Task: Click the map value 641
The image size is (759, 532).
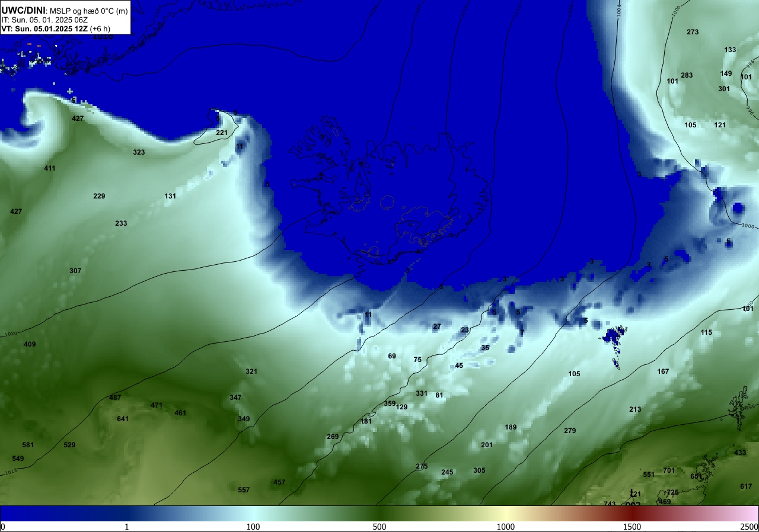Action: click(123, 419)
